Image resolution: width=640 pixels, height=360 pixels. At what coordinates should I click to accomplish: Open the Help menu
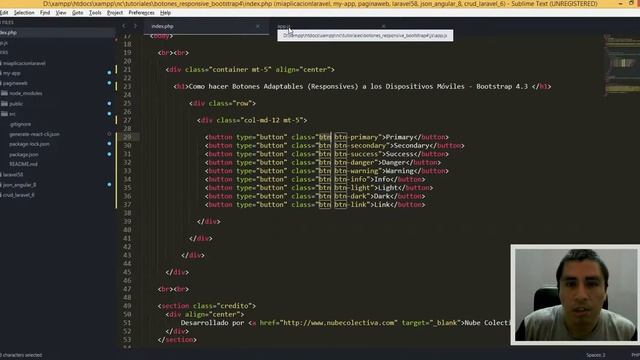coord(165,13)
